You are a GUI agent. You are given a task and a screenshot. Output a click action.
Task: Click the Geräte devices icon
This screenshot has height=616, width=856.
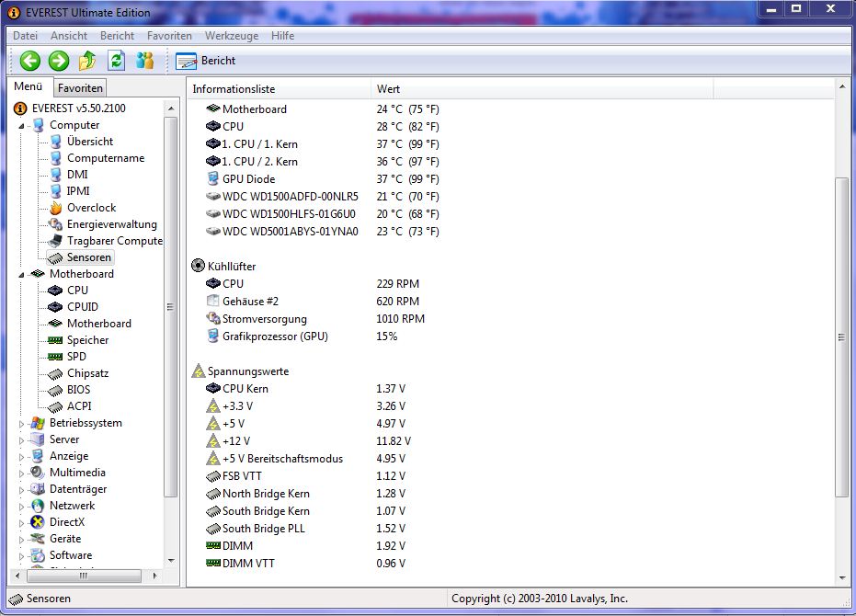pyautogui.click(x=38, y=539)
